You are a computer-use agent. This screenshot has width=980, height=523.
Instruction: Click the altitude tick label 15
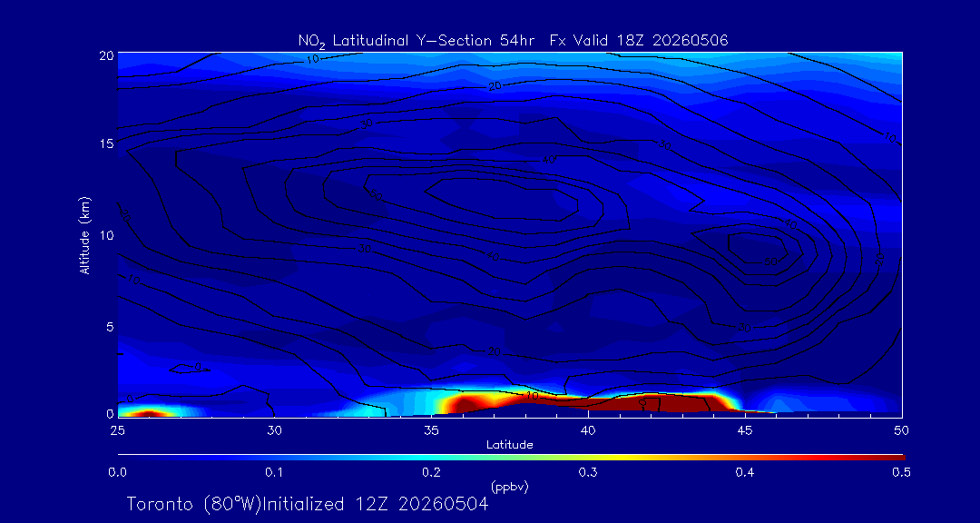point(105,143)
